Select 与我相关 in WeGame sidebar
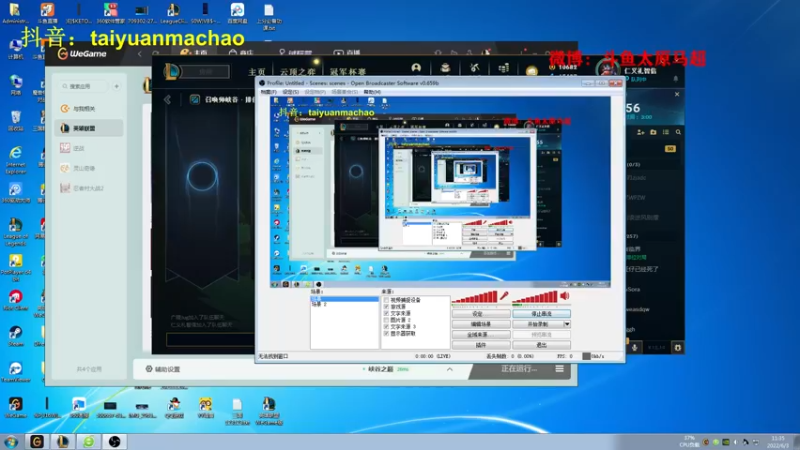 (89, 108)
